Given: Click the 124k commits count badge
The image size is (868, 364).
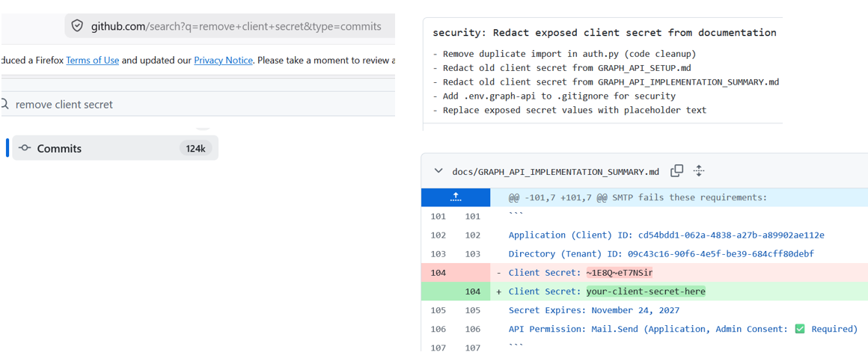Looking at the screenshot, I should point(195,148).
